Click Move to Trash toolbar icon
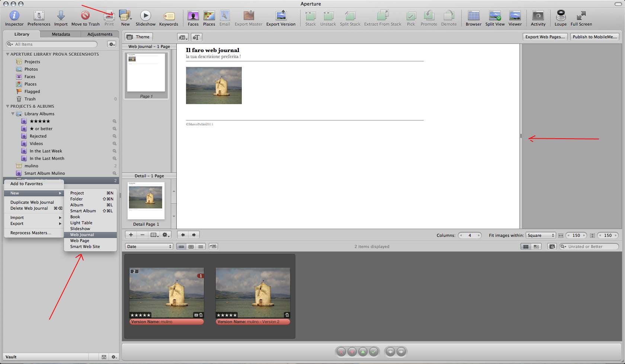 (x=85, y=18)
